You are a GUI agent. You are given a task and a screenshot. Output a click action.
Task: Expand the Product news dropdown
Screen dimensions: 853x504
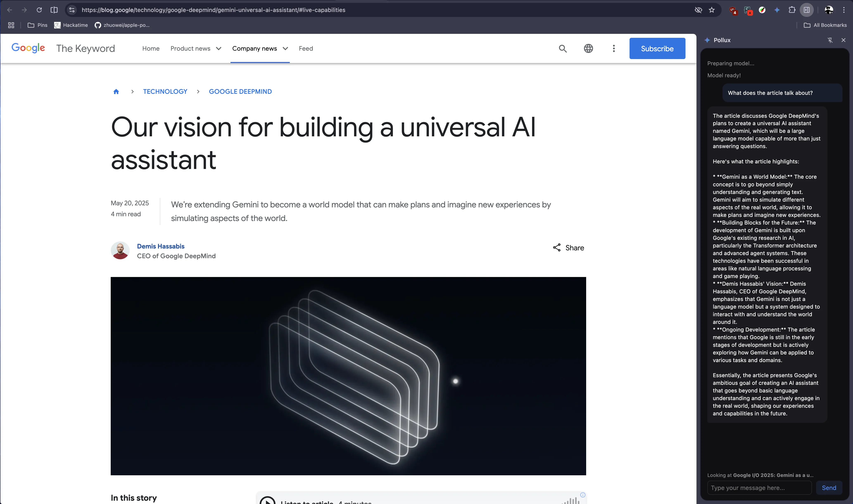pyautogui.click(x=196, y=49)
